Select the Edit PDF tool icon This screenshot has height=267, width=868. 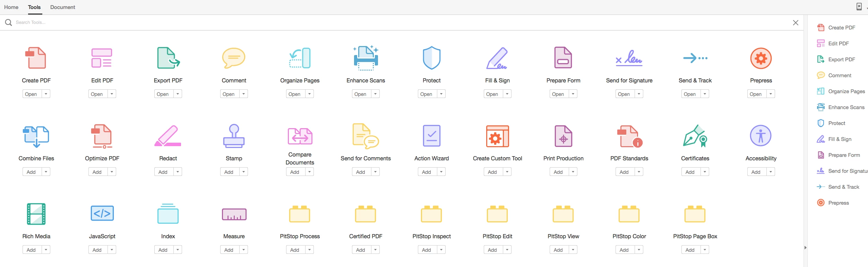click(x=102, y=58)
